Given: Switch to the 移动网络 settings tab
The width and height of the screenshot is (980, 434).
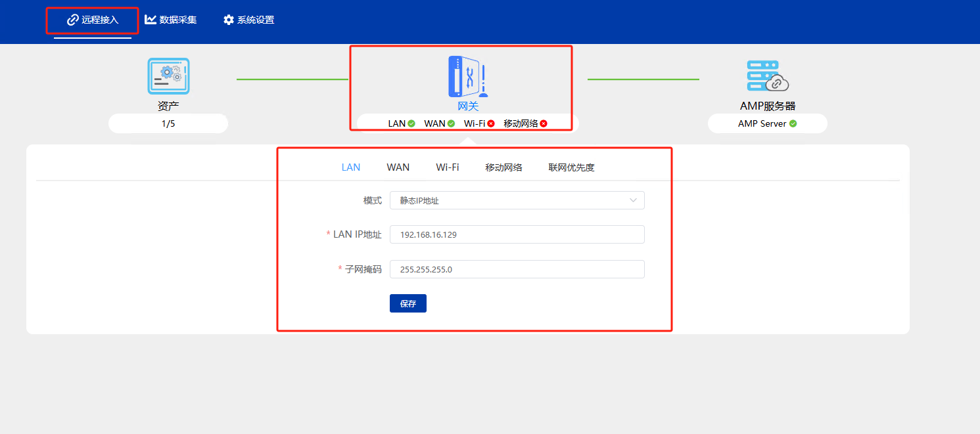Looking at the screenshot, I should 504,167.
